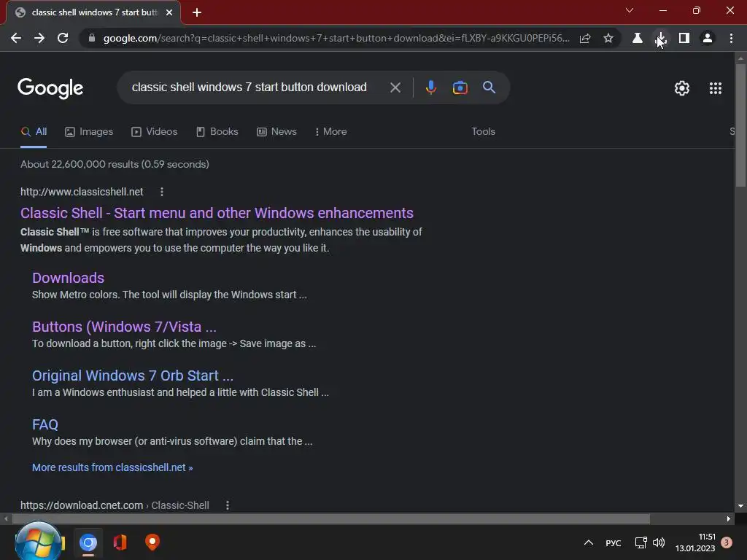The width and height of the screenshot is (747, 560).
Task: Click the address bar URL
Action: tap(336, 38)
